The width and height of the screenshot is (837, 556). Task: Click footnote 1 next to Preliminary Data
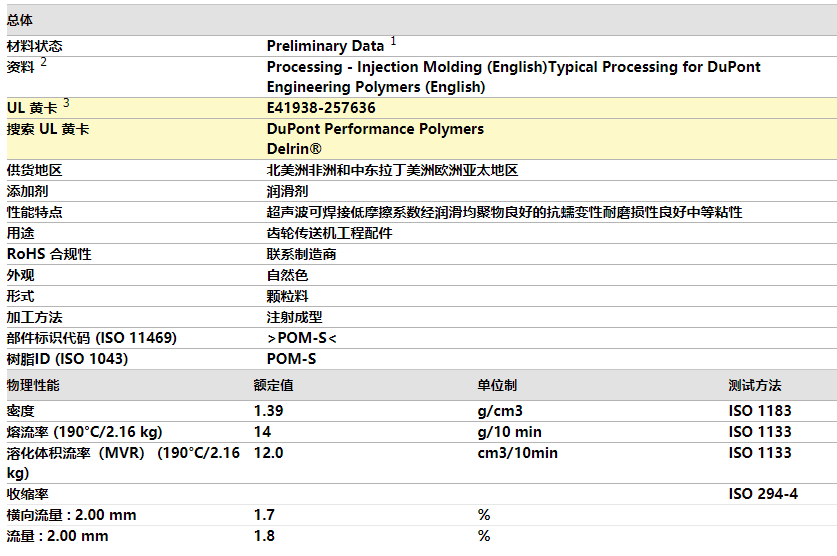tap(393, 41)
